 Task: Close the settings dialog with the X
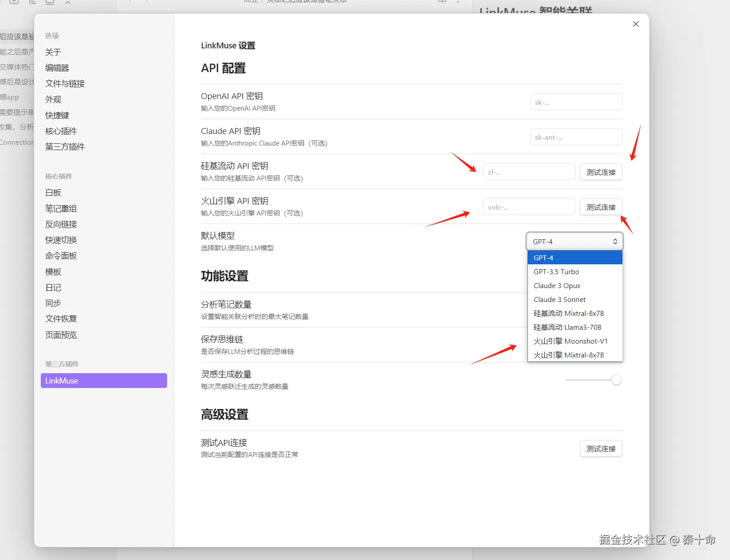[635, 24]
